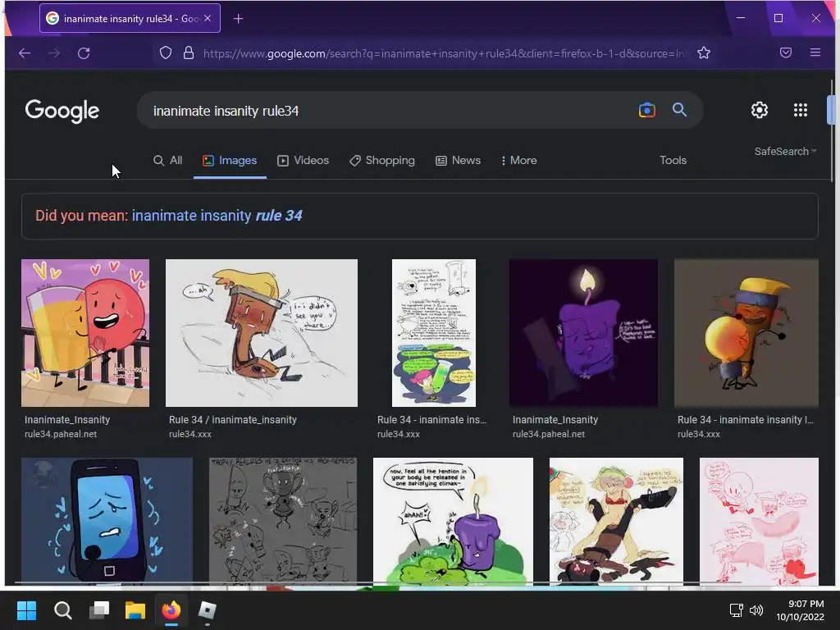Viewport: 840px width, 630px height.
Task: Open the Roblox taskbar icon
Action: [208, 610]
